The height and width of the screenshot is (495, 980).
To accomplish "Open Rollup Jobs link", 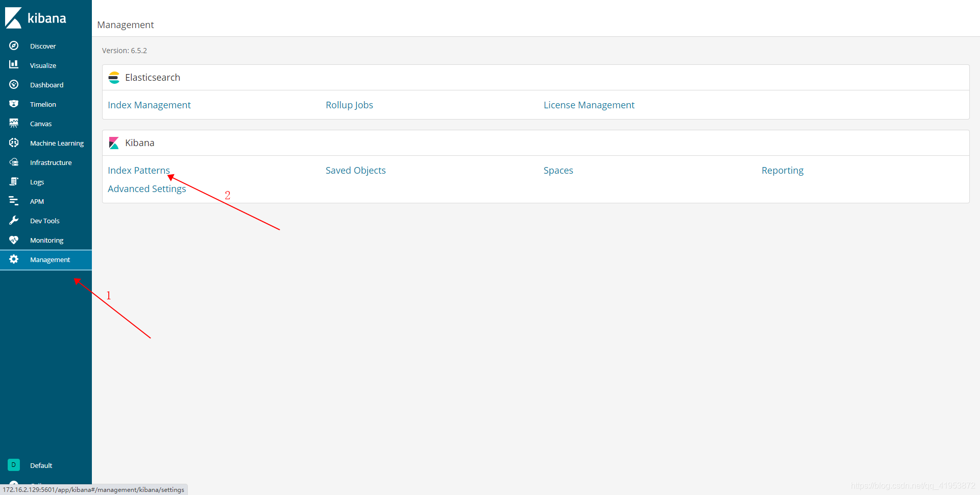I will pos(349,105).
